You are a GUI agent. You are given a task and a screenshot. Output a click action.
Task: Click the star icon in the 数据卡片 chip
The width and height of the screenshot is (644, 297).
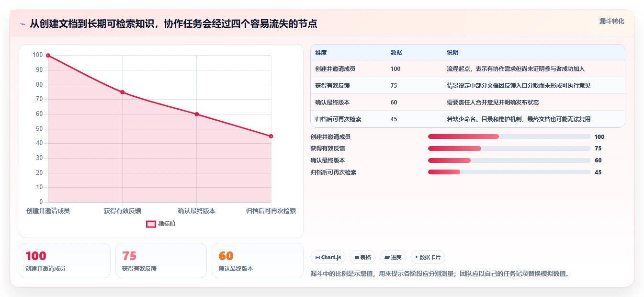[x=417, y=257]
